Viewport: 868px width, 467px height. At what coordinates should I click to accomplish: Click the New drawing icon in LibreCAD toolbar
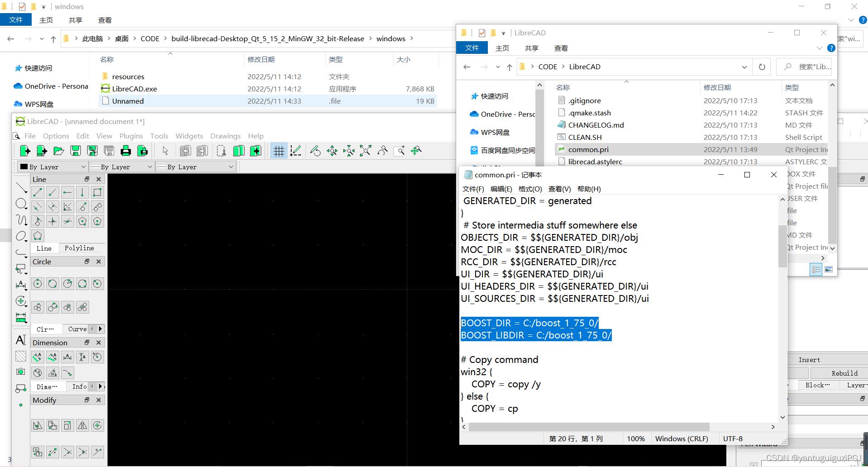pos(25,151)
